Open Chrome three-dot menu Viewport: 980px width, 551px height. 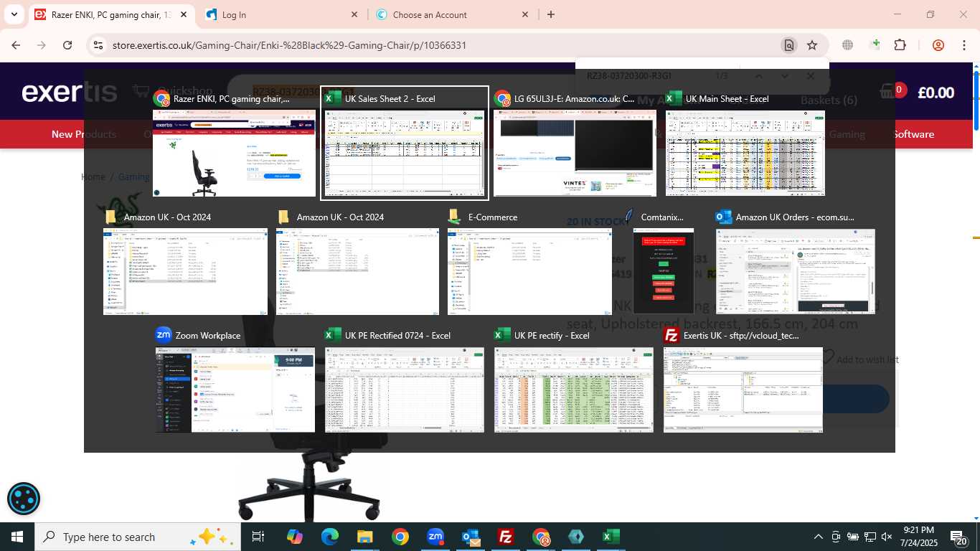pyautogui.click(x=963, y=45)
